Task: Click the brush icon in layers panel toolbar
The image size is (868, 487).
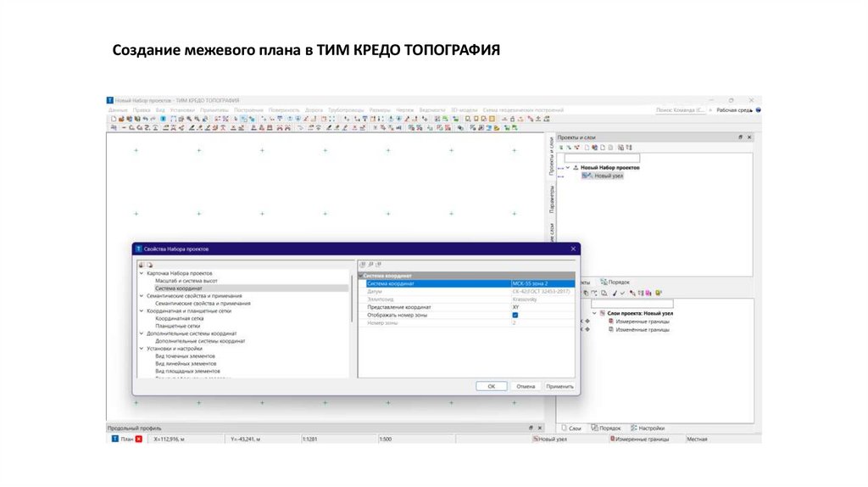Action: [615, 293]
